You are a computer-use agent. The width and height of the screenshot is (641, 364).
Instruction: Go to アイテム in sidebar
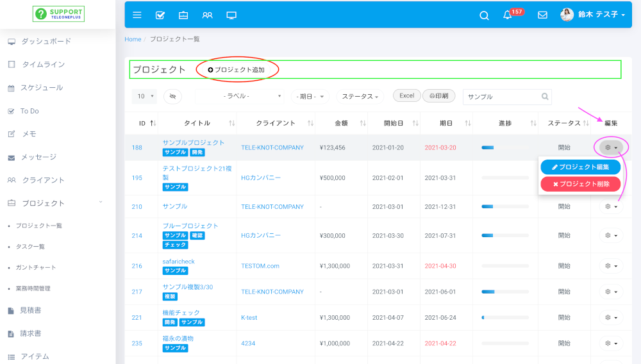35,357
